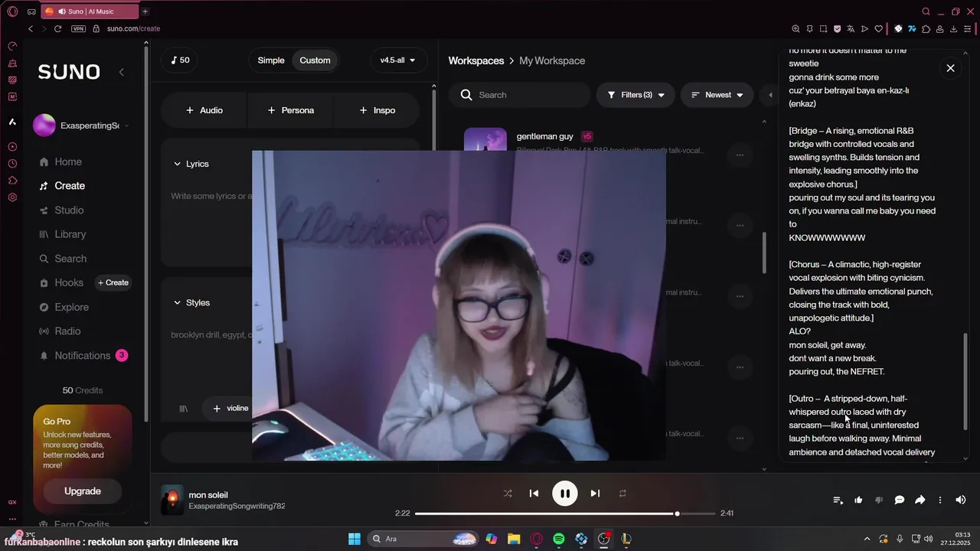Skip to next track

(x=595, y=494)
